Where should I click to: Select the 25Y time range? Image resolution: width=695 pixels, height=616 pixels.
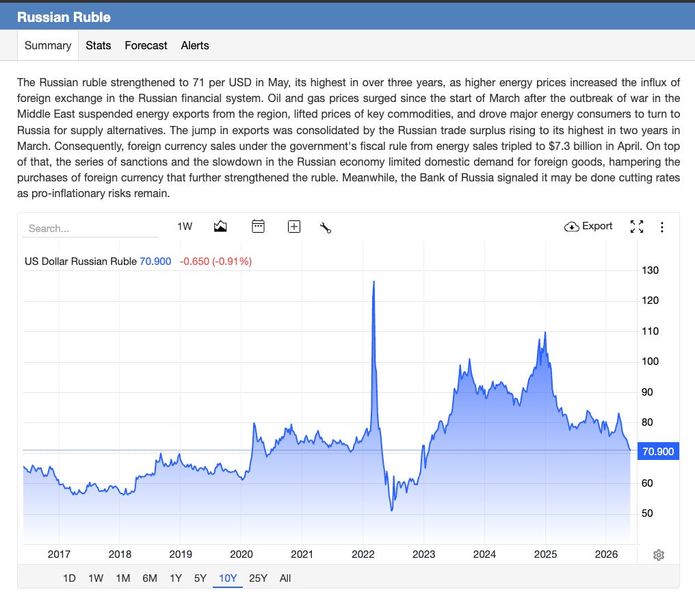coord(258,578)
